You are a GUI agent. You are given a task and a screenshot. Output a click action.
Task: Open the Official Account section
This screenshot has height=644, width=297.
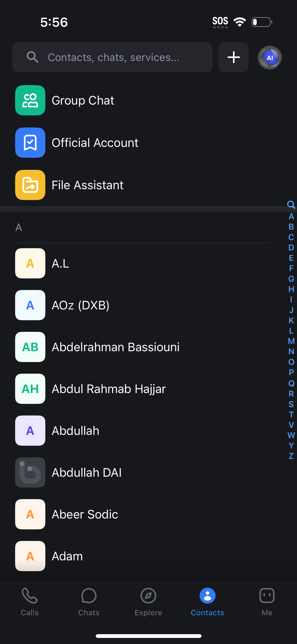click(95, 142)
